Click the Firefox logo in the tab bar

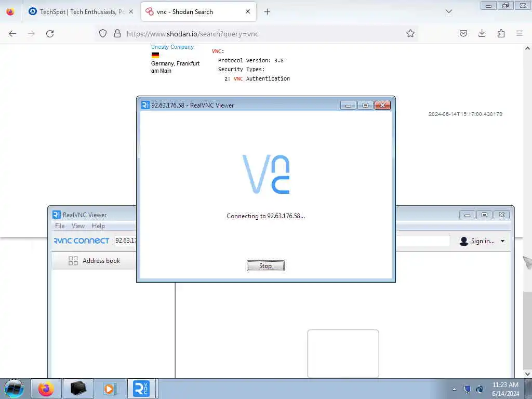[10, 12]
